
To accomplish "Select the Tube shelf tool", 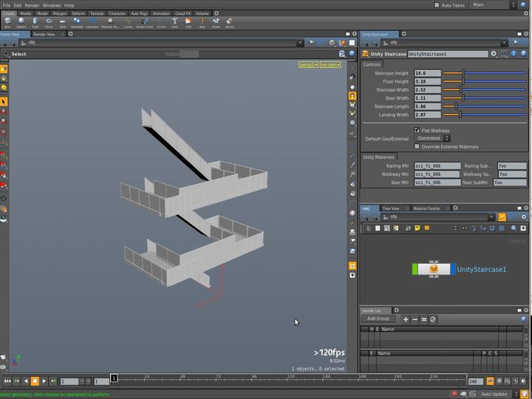I will (x=35, y=22).
